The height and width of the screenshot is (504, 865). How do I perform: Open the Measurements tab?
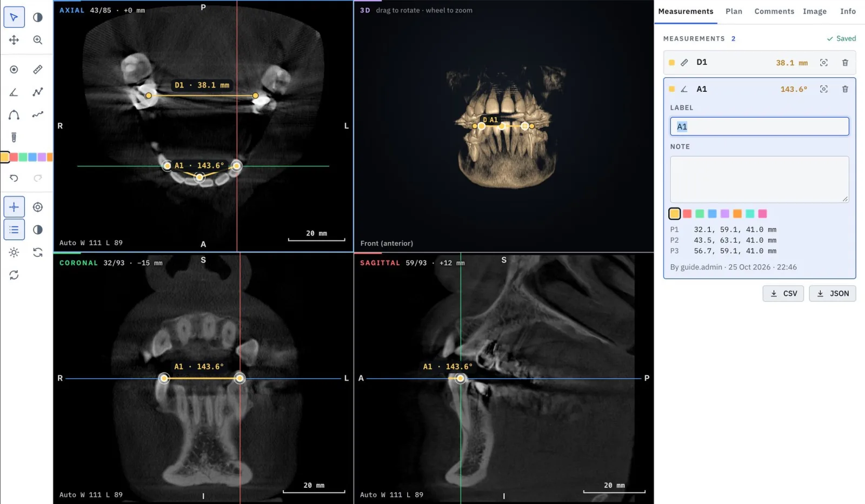click(686, 11)
